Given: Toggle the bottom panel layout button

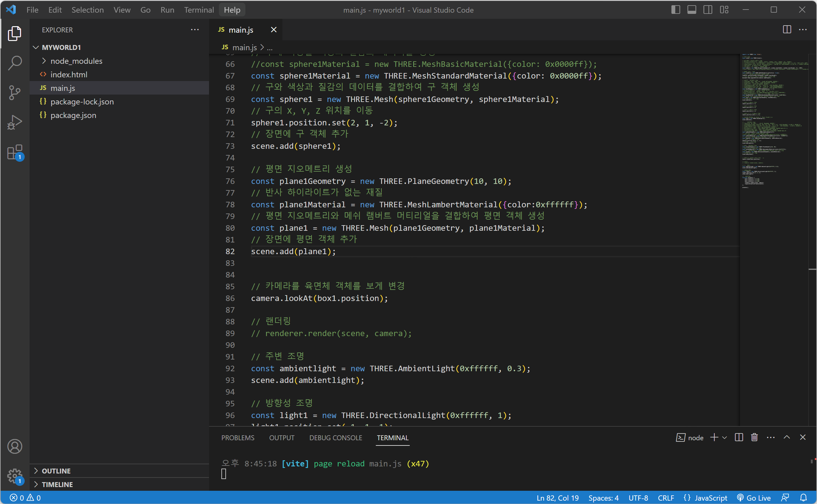Looking at the screenshot, I should [692, 10].
